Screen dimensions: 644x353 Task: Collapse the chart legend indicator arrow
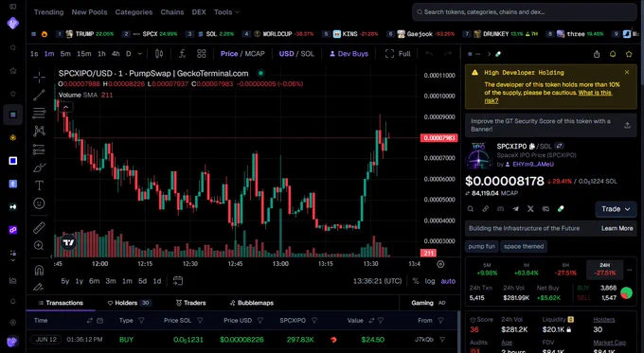coord(65,107)
